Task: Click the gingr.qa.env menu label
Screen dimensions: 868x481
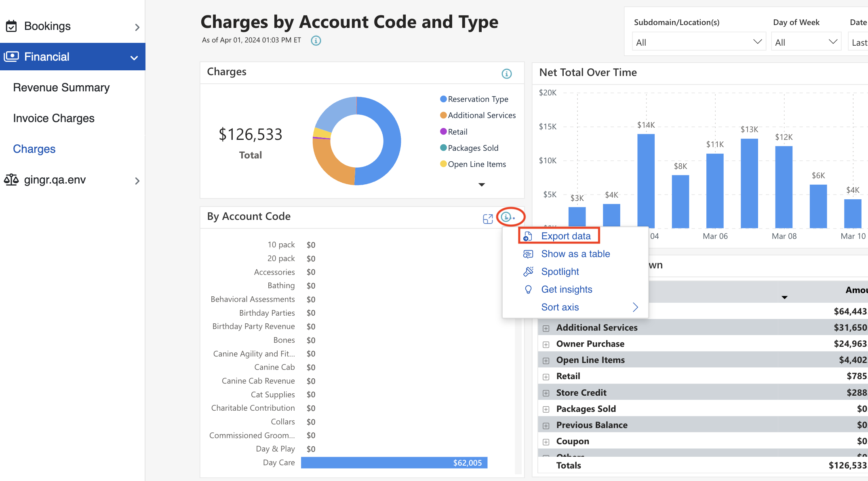Action: coord(55,179)
